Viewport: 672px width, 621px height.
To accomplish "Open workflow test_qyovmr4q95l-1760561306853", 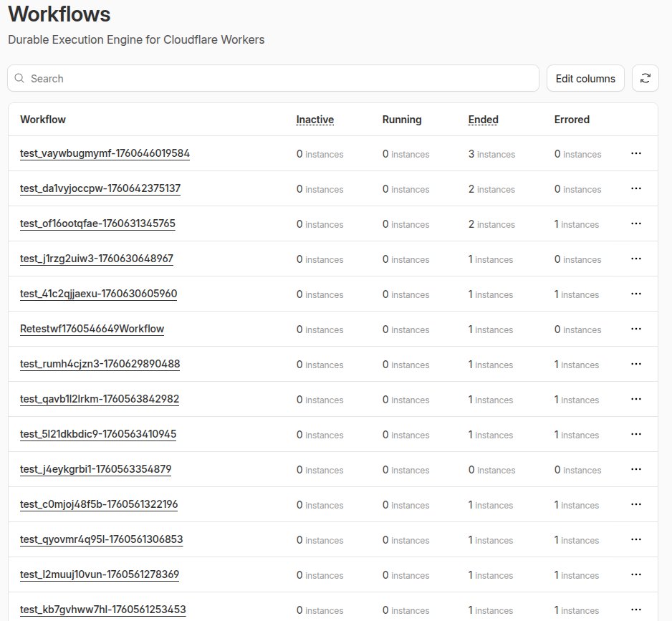I will click(x=101, y=540).
